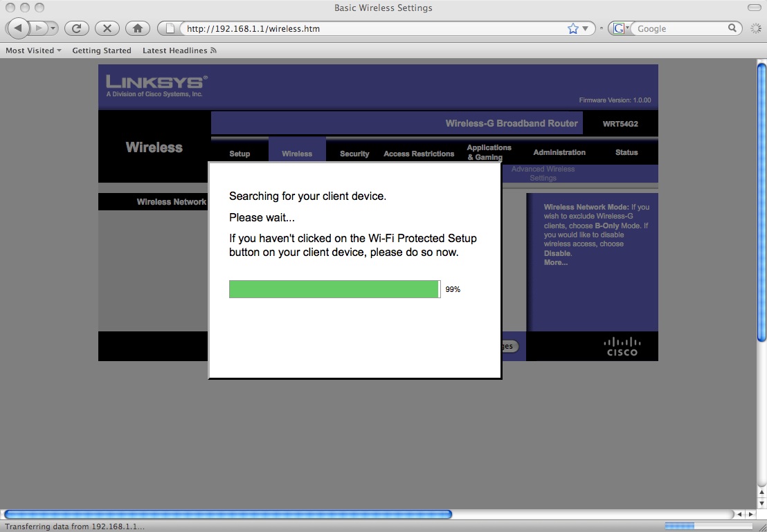The image size is (767, 532).
Task: Go to the Applications & Gaming tab
Action: 489,152
